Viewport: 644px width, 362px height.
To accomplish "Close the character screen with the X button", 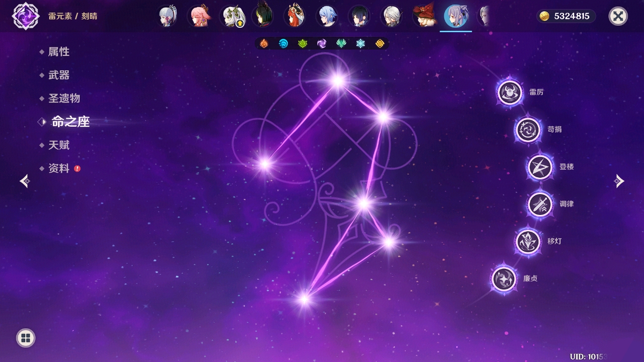I will point(618,16).
